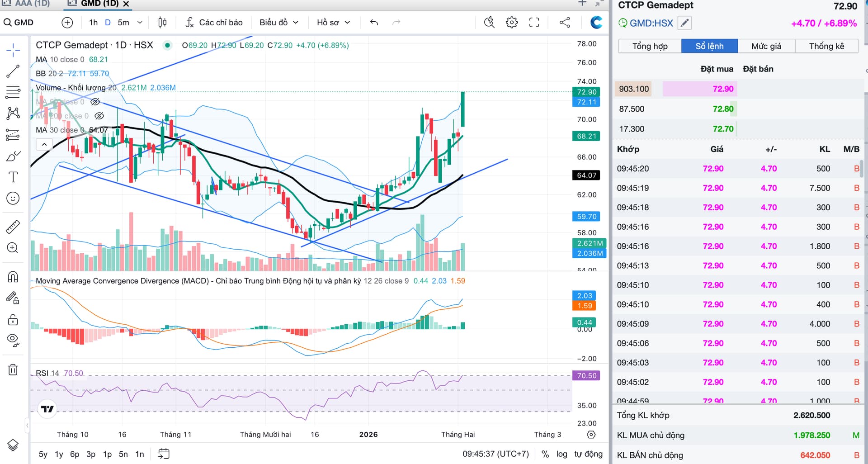Open the Biểu đồ dropdown
This screenshot has width=868, height=464.
coord(279,23)
